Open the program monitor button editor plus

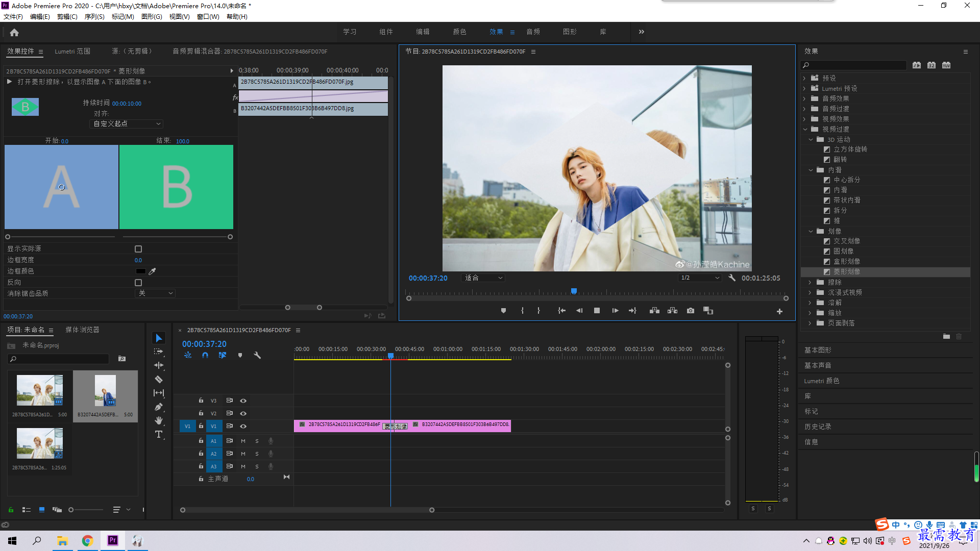779,311
